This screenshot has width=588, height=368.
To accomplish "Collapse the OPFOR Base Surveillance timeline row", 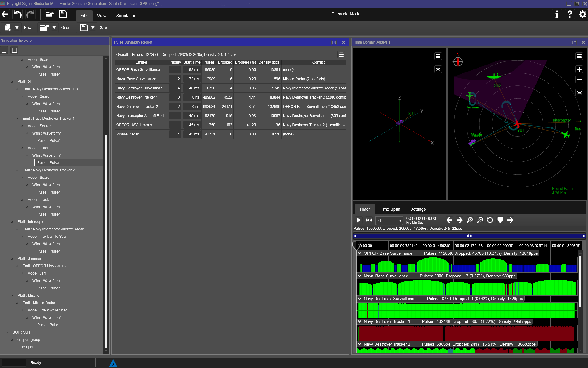I will tap(360, 253).
